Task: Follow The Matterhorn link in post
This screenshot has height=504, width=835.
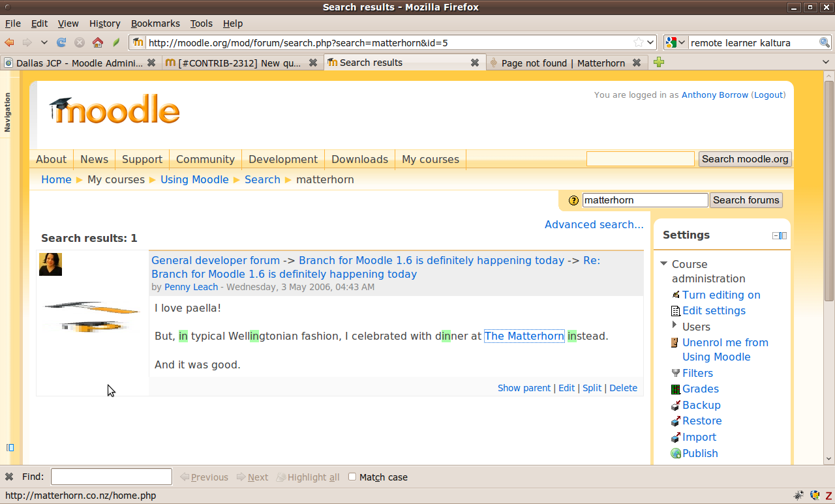Action: click(524, 336)
